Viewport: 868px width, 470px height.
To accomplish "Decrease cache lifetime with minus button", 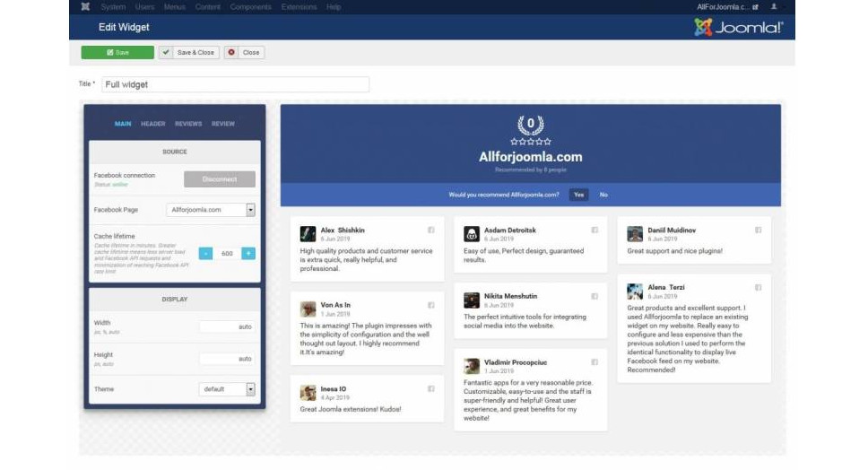I will 205,254.
